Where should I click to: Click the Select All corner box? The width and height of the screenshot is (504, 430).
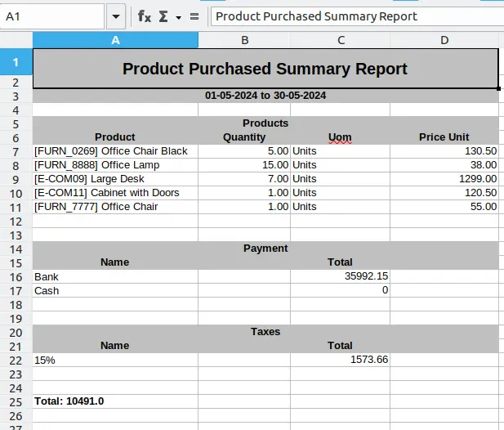16,40
